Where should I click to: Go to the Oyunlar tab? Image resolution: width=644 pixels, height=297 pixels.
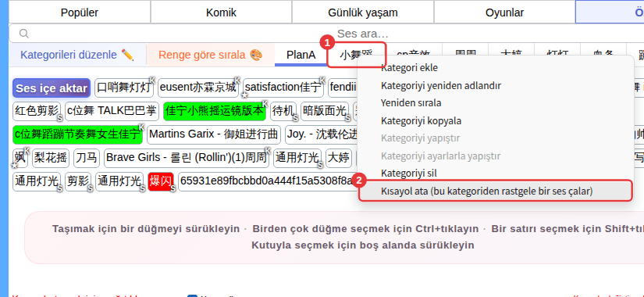pos(504,13)
